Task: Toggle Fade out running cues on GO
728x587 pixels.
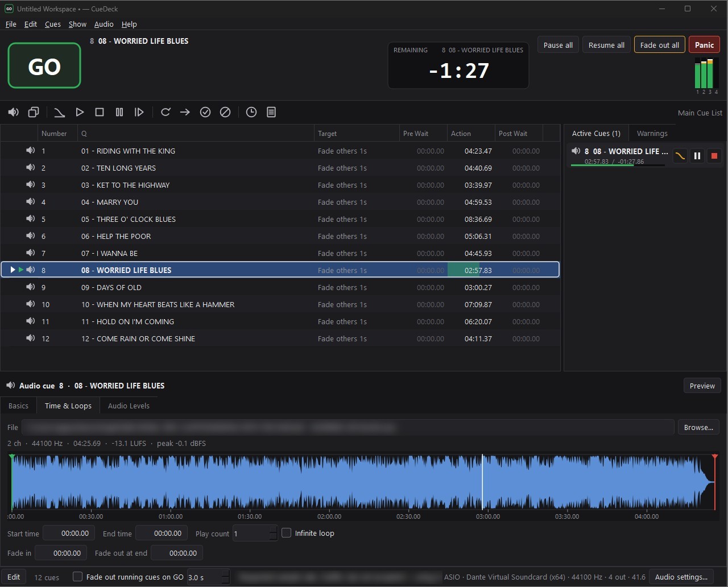Action: (78, 577)
